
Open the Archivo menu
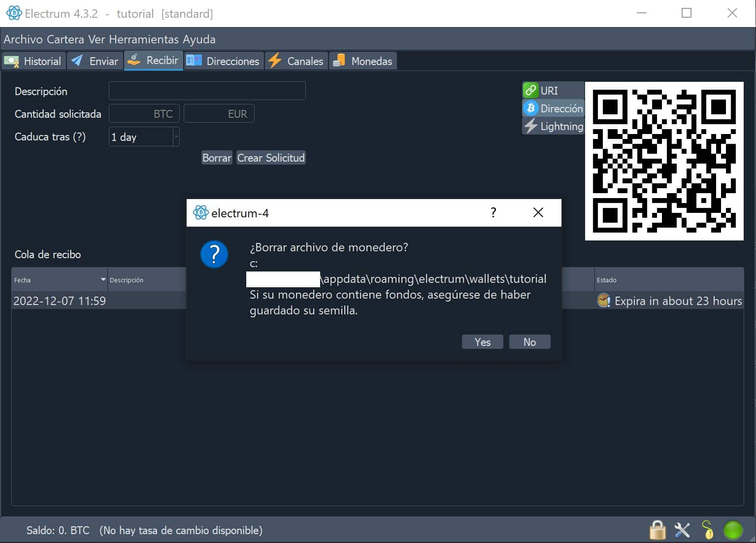(24, 39)
